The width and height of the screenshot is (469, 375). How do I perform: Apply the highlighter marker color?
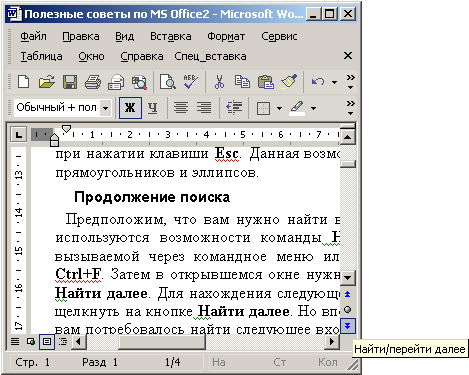coord(297,108)
